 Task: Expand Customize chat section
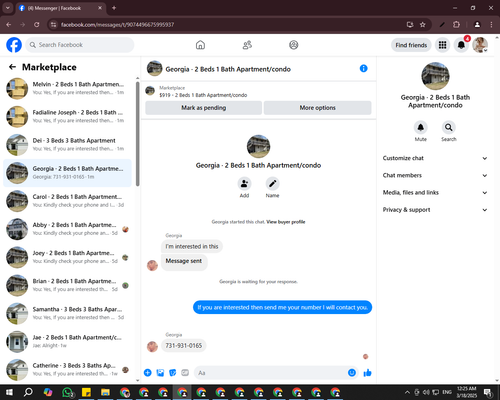pyautogui.click(x=435, y=158)
